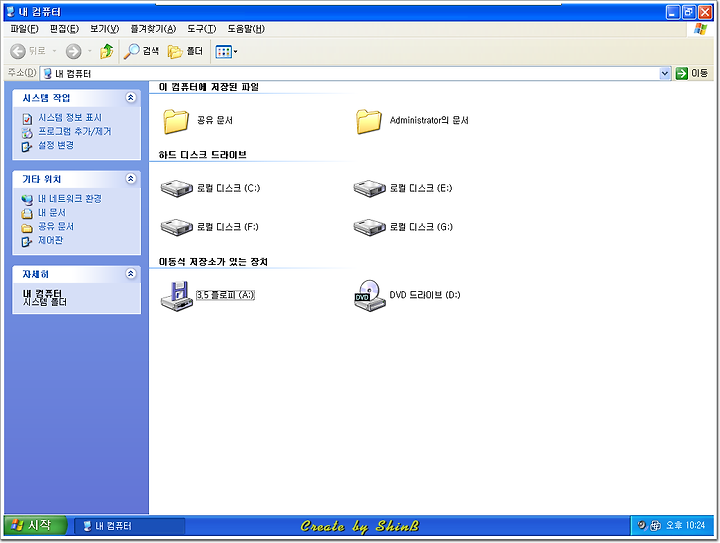720x543 pixels.
Task: Open the views button dropdown arrow
Action: [x=236, y=51]
